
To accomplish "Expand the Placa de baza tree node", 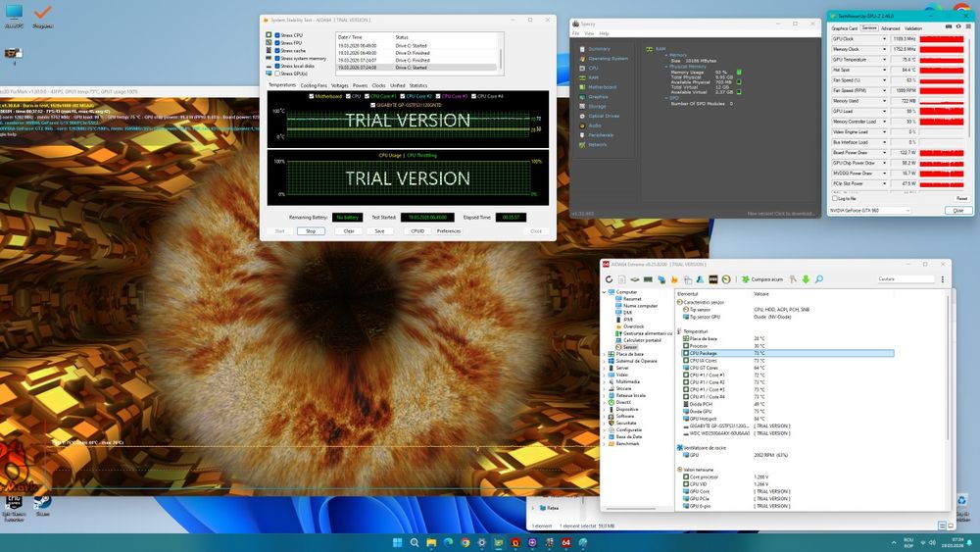I will click(605, 354).
